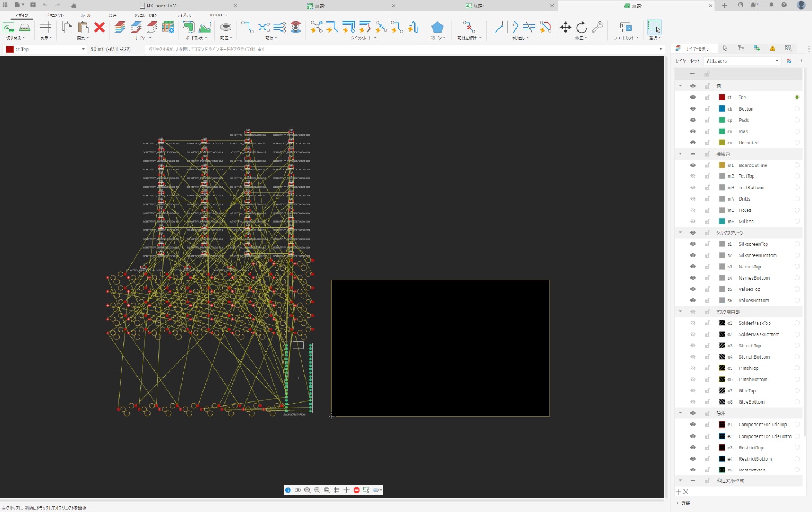Open the MX_socket v3 document tab
The height and width of the screenshot is (512, 812).
click(x=161, y=6)
